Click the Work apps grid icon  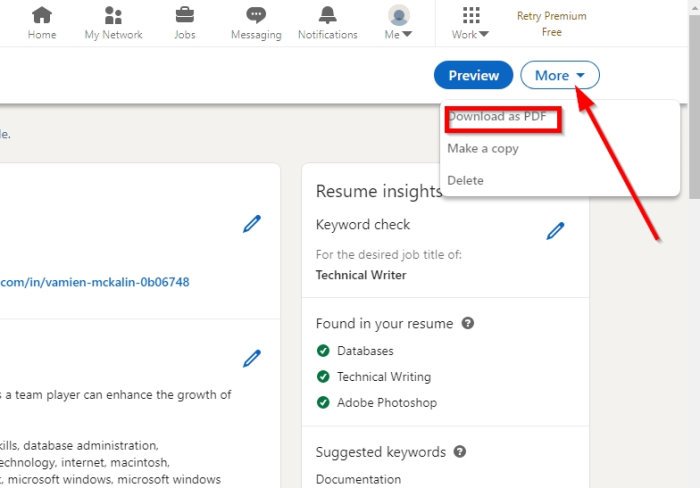coord(471,16)
